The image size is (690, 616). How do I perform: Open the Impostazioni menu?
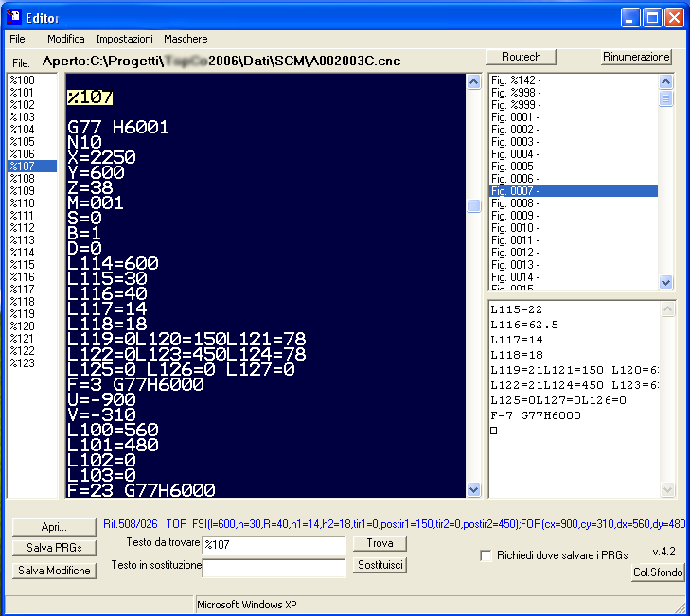125,39
